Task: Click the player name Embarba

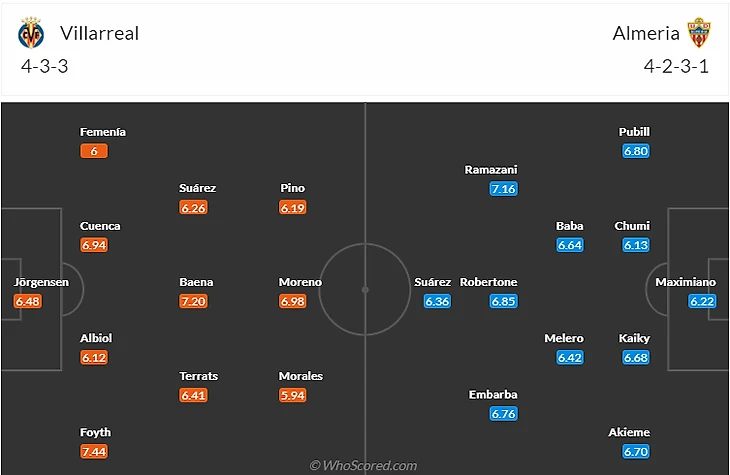Action: click(x=493, y=395)
